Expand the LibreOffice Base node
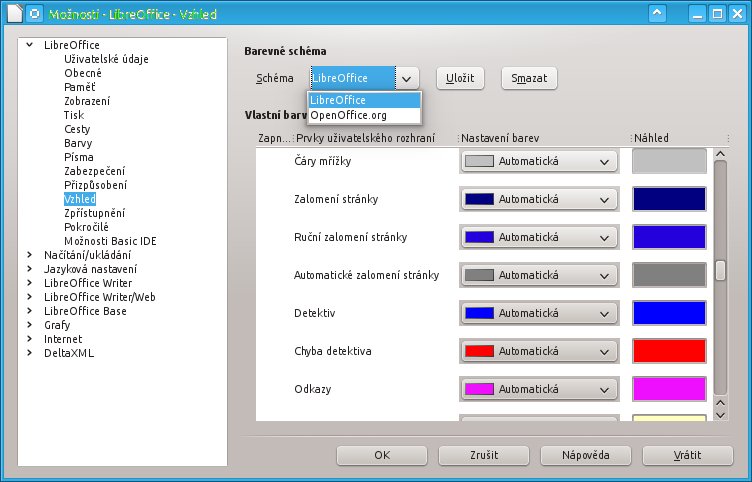The width and height of the screenshot is (752, 482). [x=30, y=311]
